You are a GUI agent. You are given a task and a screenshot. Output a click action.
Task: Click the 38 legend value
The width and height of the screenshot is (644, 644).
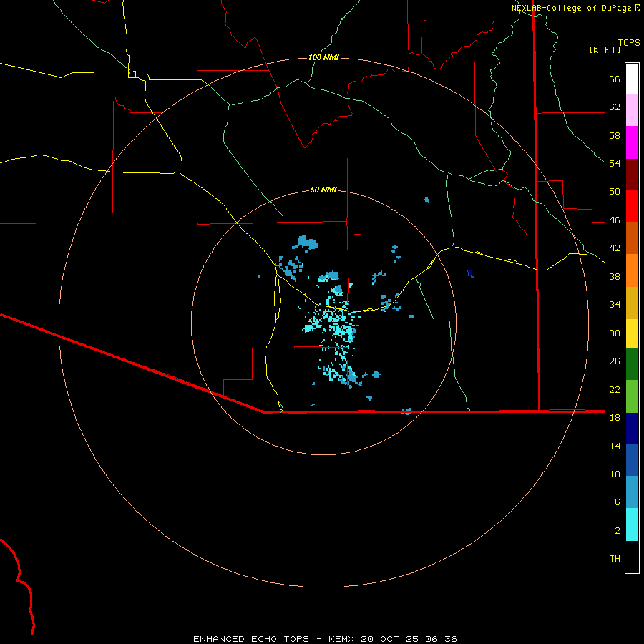pos(615,276)
